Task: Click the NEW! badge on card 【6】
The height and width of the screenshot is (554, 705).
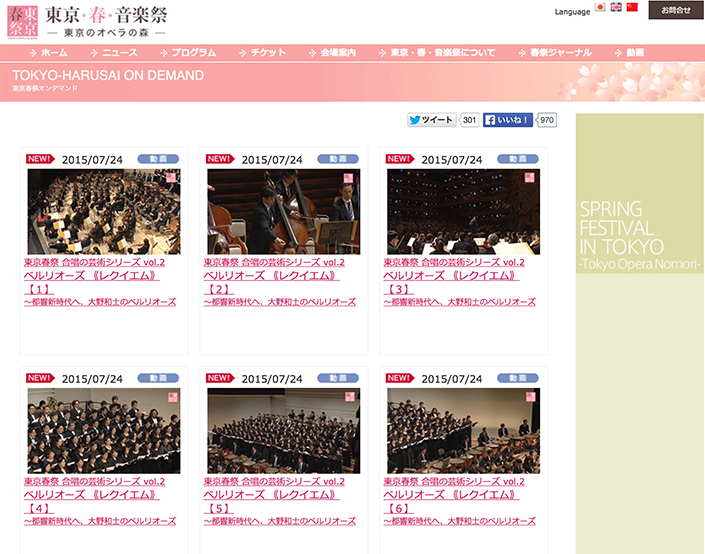Action: pos(400,378)
